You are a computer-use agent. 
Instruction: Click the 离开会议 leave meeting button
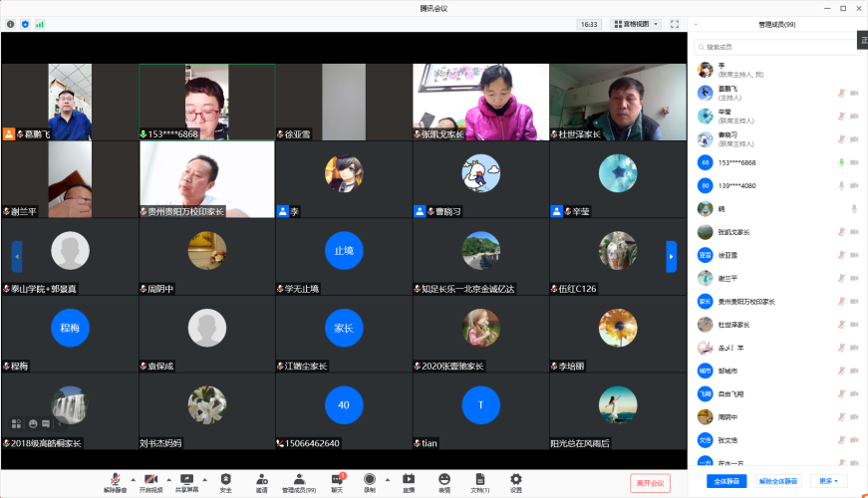click(650, 483)
